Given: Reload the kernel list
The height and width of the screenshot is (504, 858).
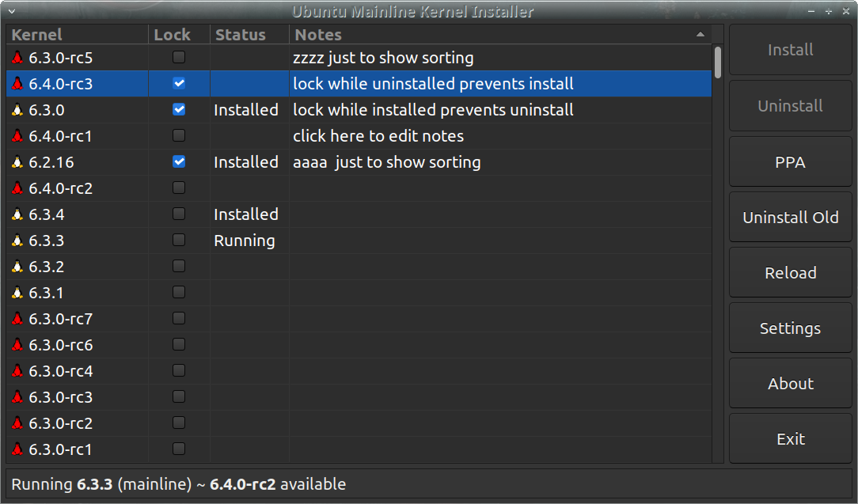Looking at the screenshot, I should tap(790, 272).
